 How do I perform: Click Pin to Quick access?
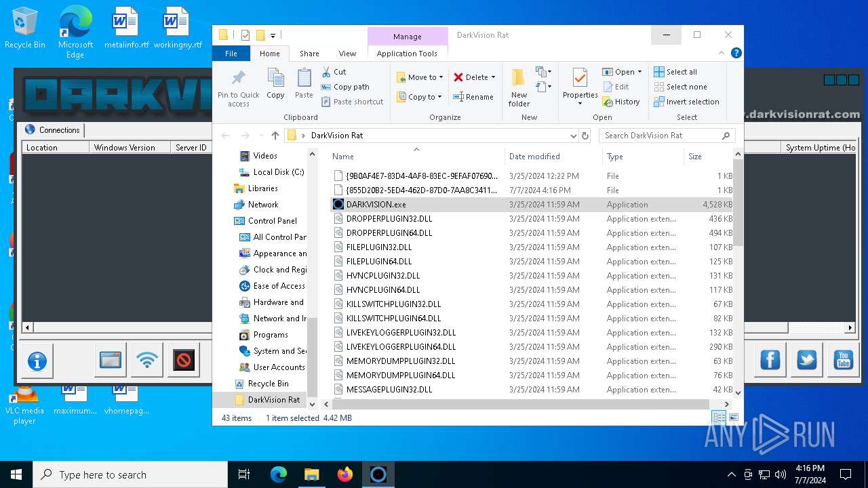coord(239,87)
